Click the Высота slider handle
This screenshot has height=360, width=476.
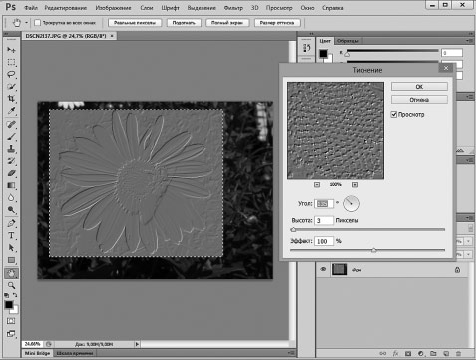pyautogui.click(x=293, y=229)
